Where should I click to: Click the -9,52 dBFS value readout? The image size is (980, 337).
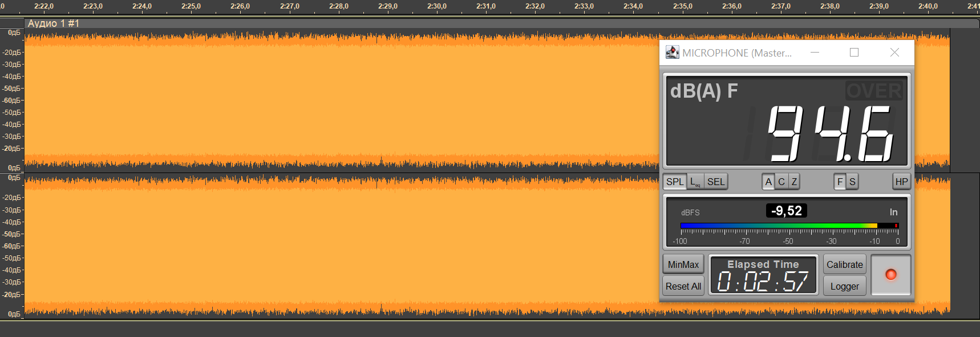tap(787, 211)
